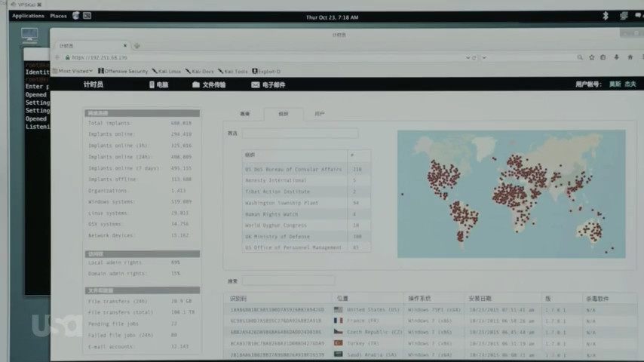This screenshot has height=362, width=644.
Task: Select US DoS Bureau of Consular Affairs row
Action: coord(306,169)
